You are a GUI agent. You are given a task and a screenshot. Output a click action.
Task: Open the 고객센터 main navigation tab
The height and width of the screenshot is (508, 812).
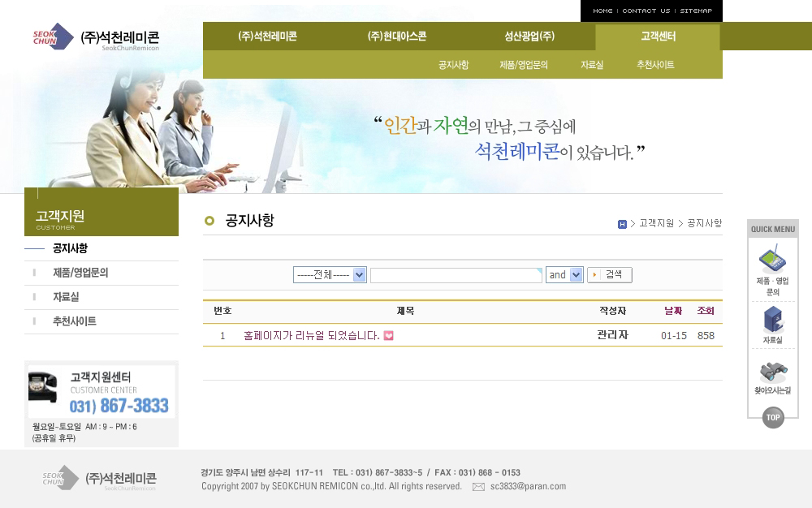coord(658,37)
